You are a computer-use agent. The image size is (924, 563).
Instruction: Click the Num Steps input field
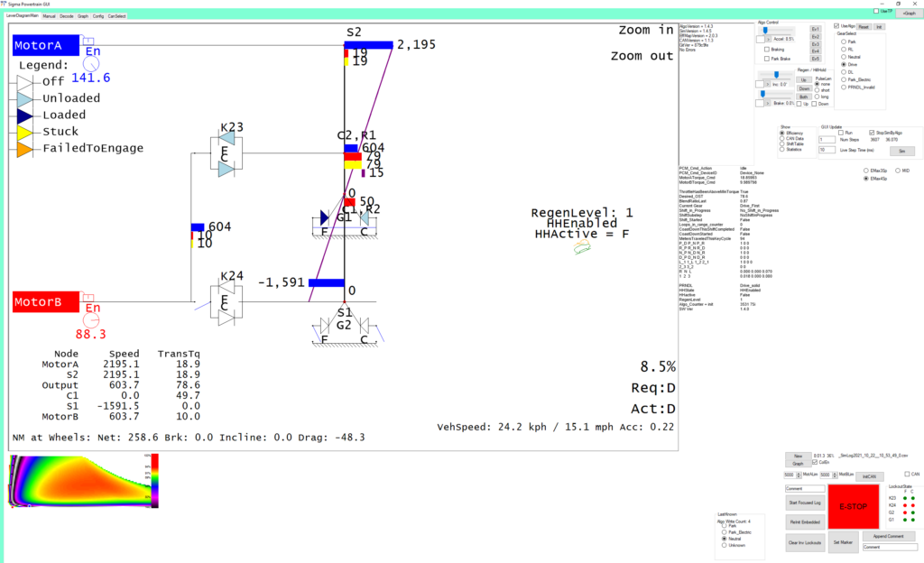(827, 140)
